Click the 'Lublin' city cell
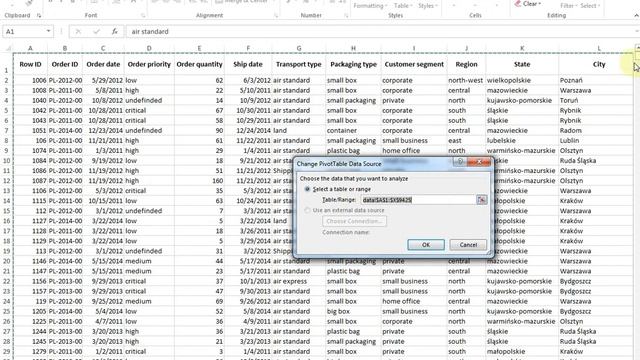 pyautogui.click(x=596, y=140)
